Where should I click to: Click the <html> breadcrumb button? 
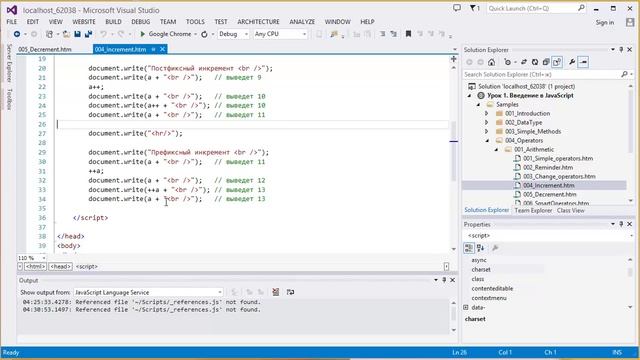(35, 266)
